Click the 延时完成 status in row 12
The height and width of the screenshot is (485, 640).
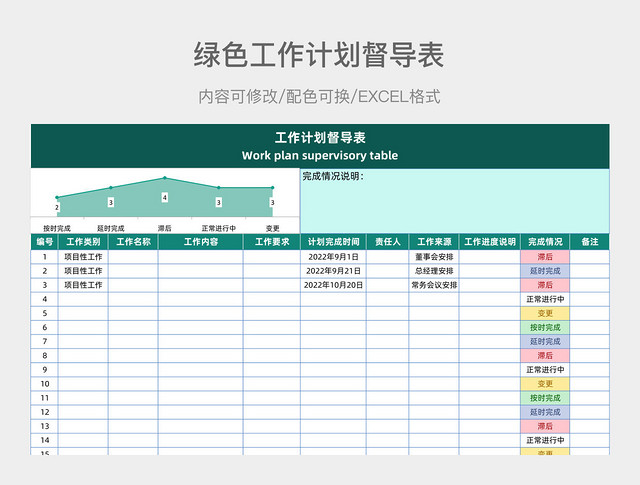[545, 412]
